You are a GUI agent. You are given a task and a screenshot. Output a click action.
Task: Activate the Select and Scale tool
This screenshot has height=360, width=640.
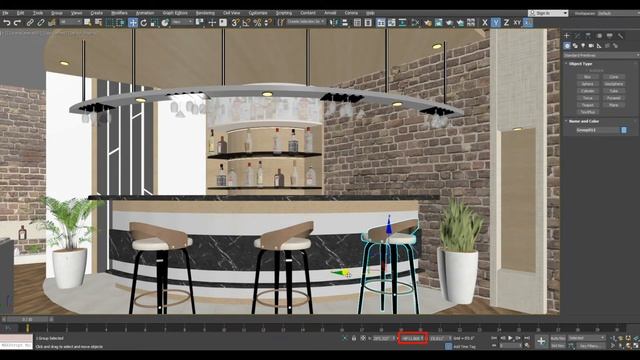point(154,23)
